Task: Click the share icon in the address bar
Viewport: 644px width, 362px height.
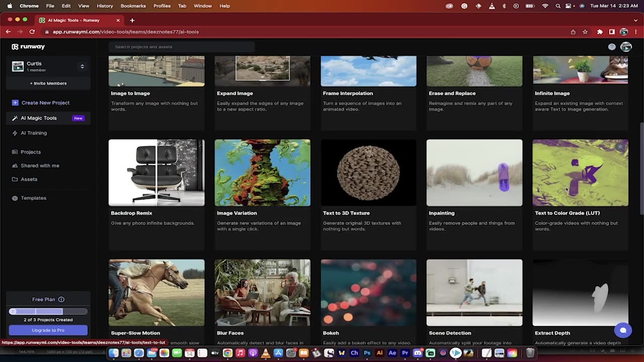Action: click(x=573, y=32)
